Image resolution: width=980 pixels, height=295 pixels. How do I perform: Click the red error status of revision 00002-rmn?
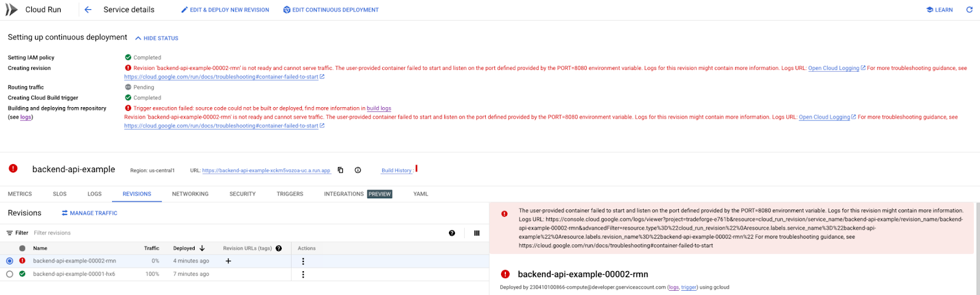[x=23, y=261]
